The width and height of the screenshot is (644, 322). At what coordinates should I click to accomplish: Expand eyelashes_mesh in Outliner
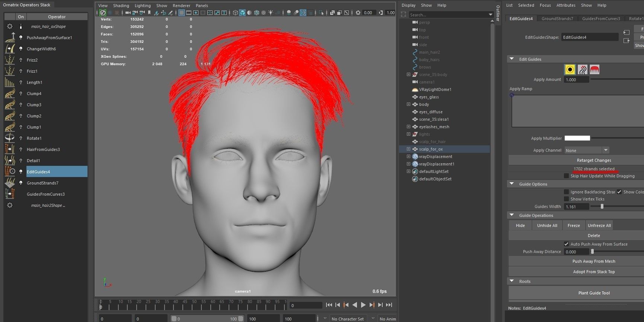pyautogui.click(x=408, y=127)
